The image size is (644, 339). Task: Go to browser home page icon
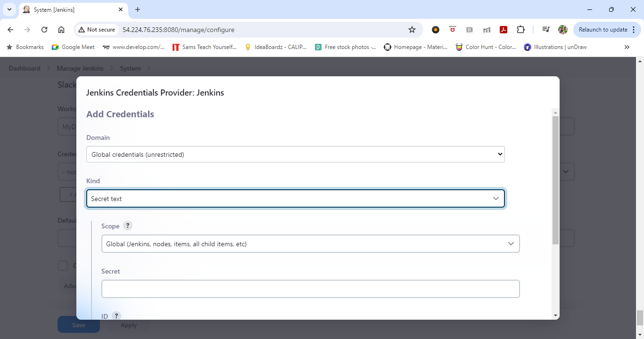pos(61,30)
